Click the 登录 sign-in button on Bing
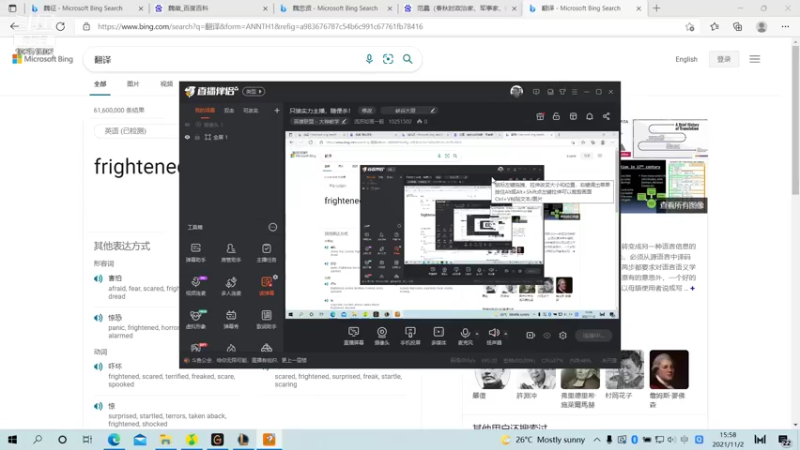The image size is (800, 450). click(723, 59)
